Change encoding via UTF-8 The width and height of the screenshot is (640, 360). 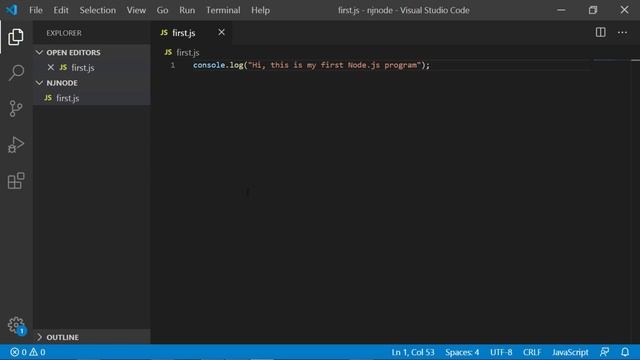coord(501,352)
